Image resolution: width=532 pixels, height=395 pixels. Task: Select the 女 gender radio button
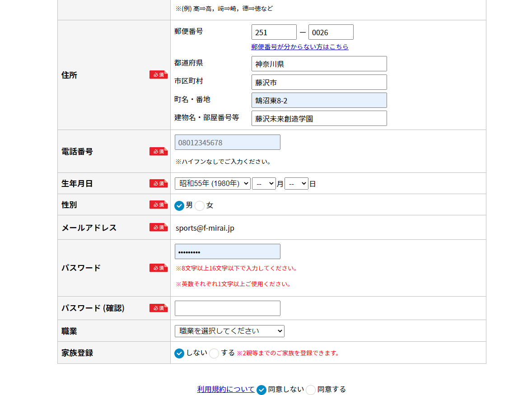200,205
